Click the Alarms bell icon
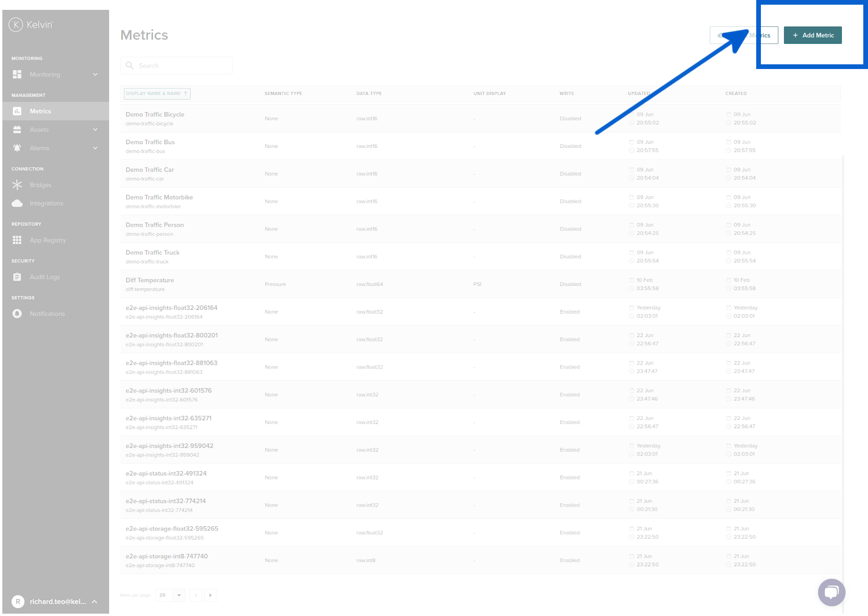 point(17,148)
